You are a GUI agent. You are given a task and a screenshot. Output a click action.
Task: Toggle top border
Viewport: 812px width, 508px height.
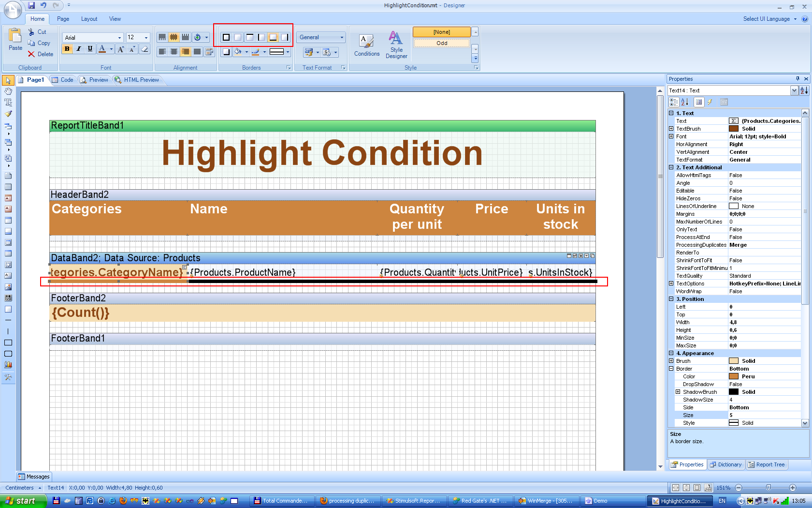click(x=250, y=37)
